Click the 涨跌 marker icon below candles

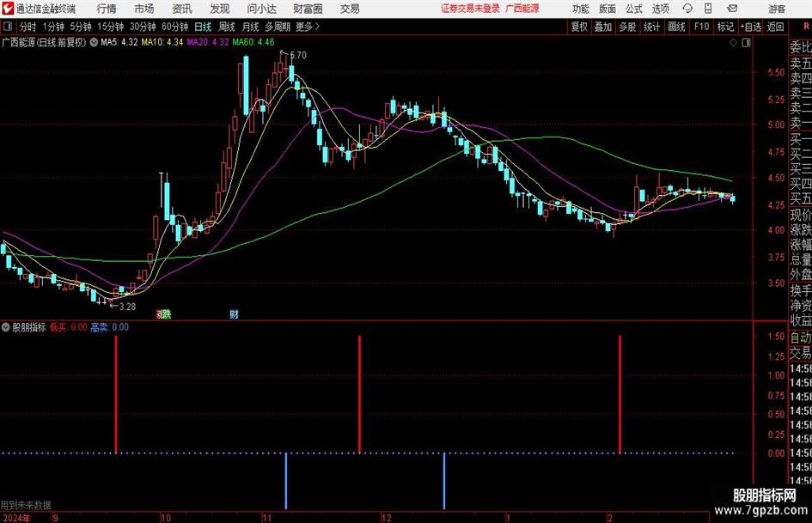pyautogui.click(x=163, y=313)
